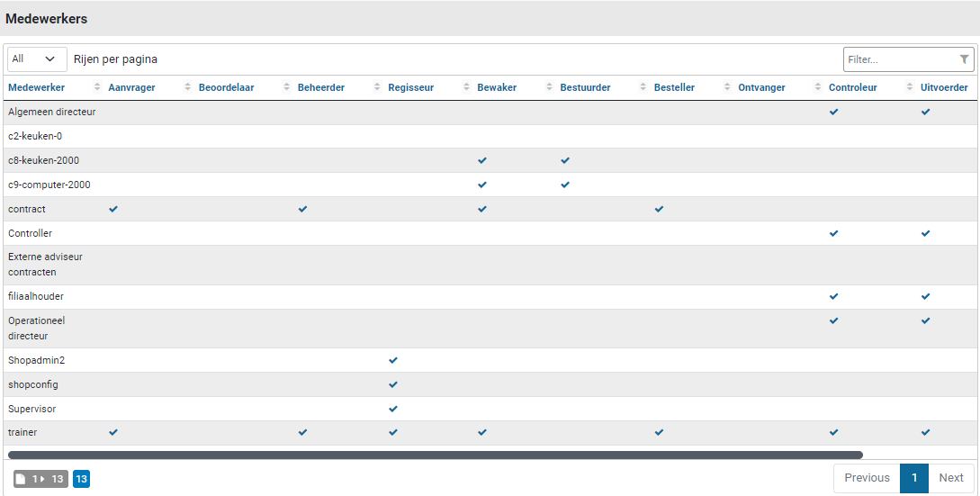This screenshot has height=496, width=980.
Task: Open the rows per page dropdown
Action: click(37, 59)
